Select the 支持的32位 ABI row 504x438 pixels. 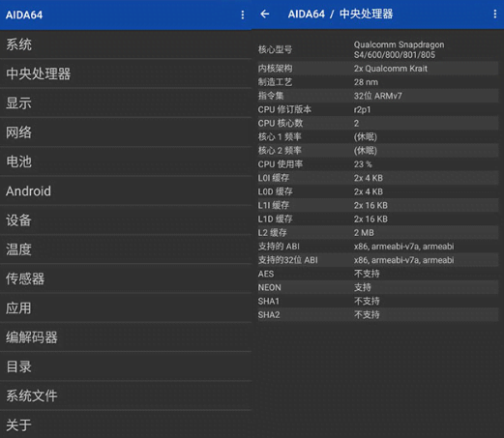pos(377,260)
